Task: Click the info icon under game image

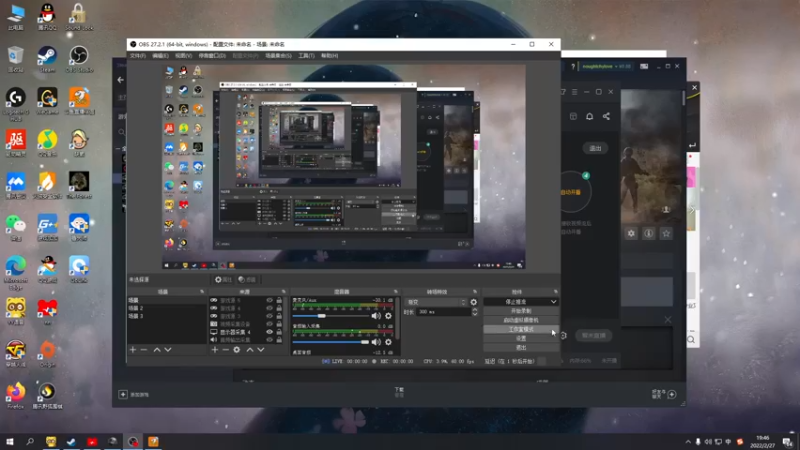Action: coord(648,233)
